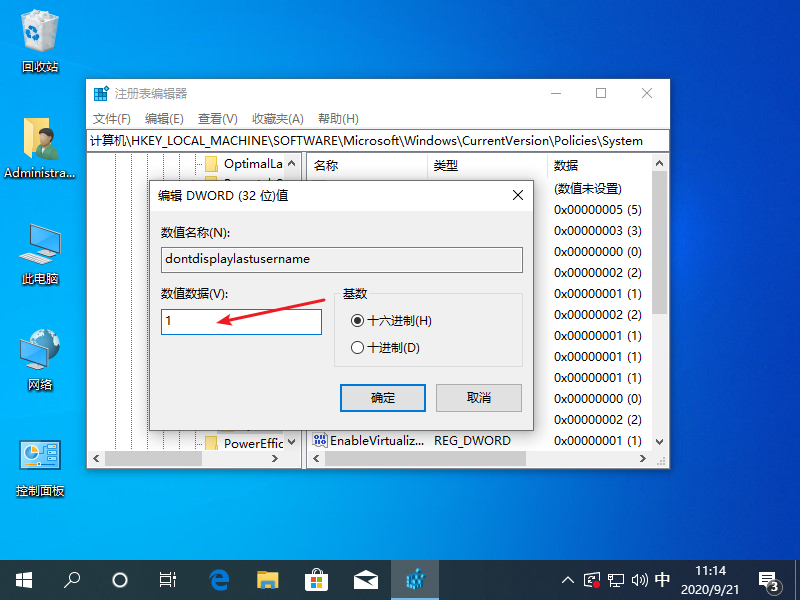The width and height of the screenshot is (800, 600).
Task: Launch Internet Explorer from the taskbar
Action: [219, 579]
